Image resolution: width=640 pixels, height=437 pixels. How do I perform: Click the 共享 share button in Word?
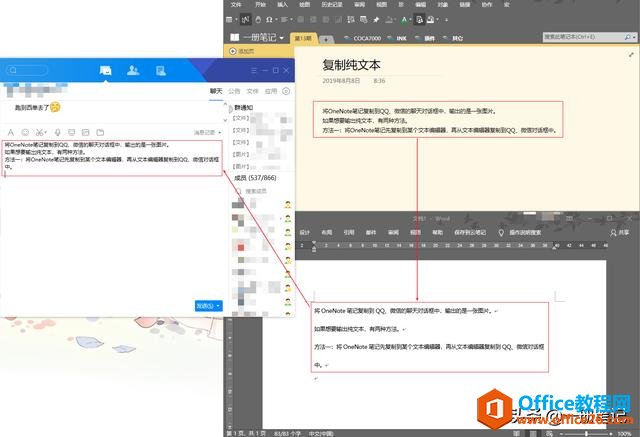620,233
